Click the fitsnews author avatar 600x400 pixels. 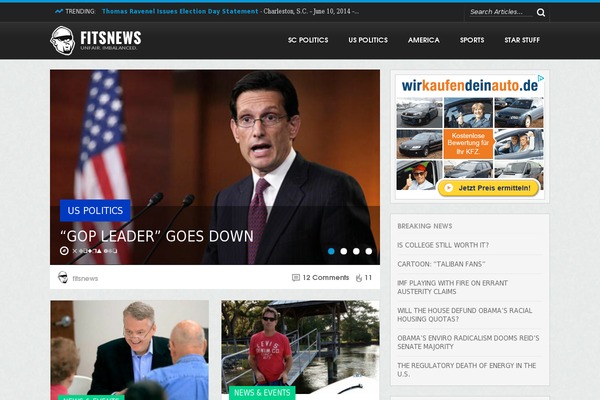point(63,278)
